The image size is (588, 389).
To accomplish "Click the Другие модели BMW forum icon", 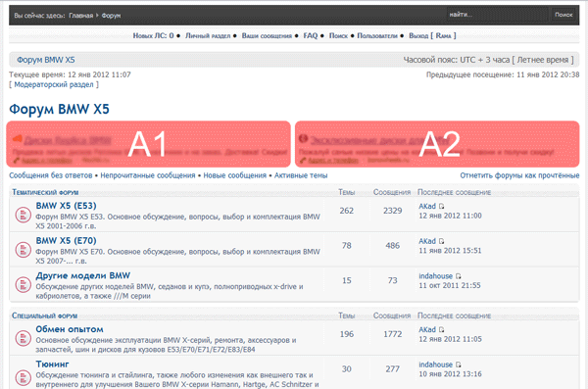I will (23, 285).
